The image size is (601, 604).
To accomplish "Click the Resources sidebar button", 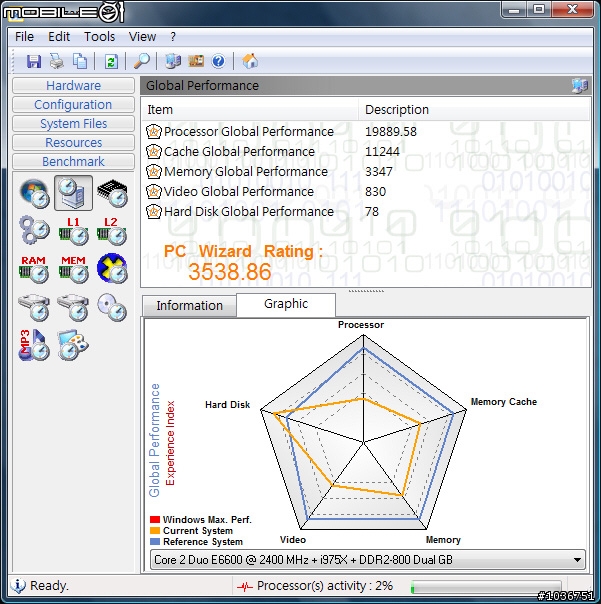I will pyautogui.click(x=73, y=143).
